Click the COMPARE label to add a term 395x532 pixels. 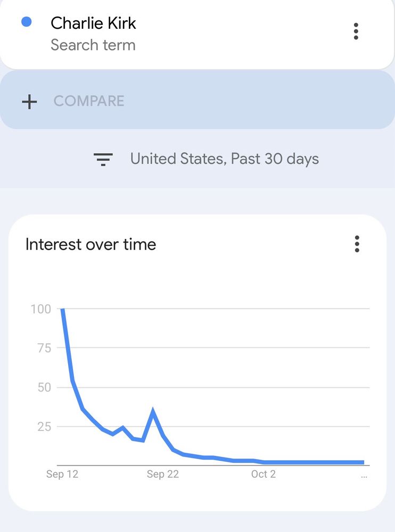[89, 101]
